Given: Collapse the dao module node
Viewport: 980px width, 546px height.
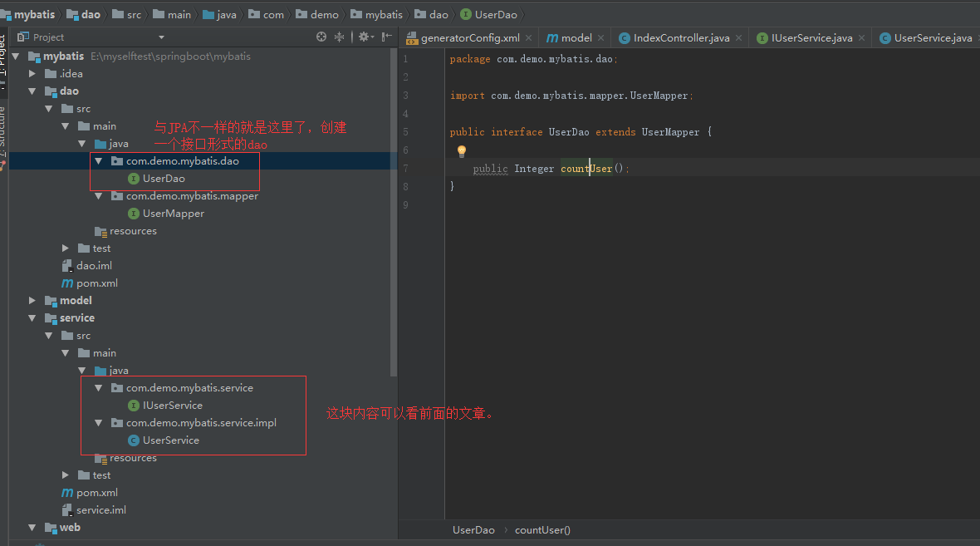Looking at the screenshot, I should point(32,91).
